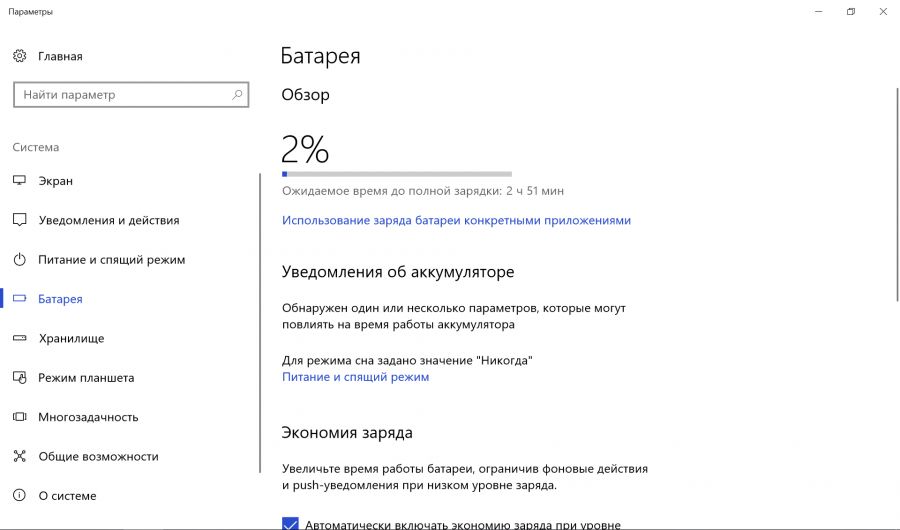Click the battery charge progress bar
This screenshot has width=900, height=530.
tap(396, 174)
